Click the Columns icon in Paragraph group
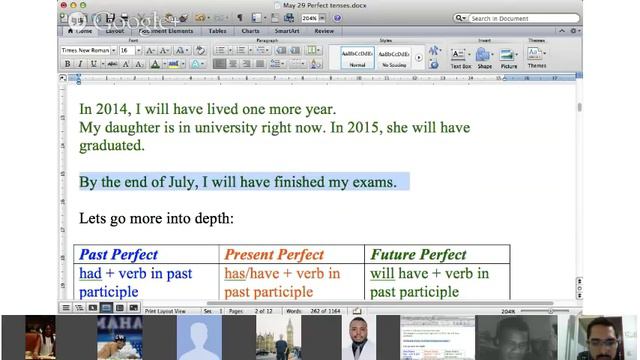640x360 pixels. click(x=312, y=51)
